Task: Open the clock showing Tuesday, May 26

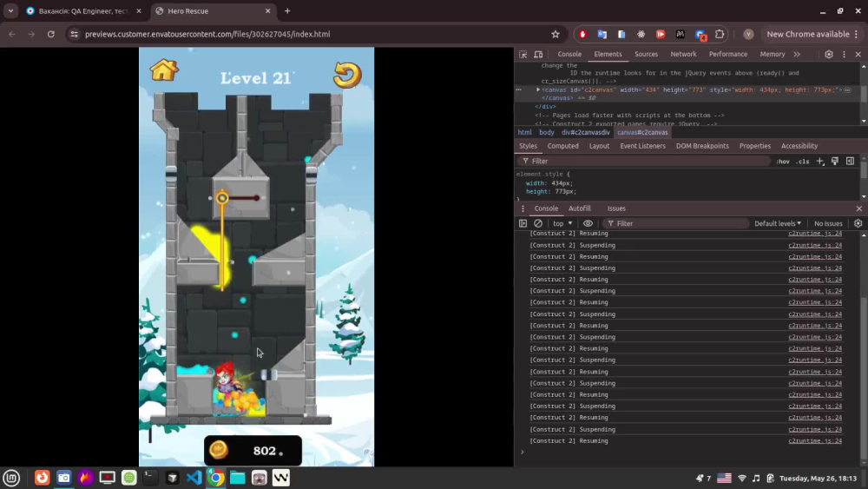Action: pos(819,478)
